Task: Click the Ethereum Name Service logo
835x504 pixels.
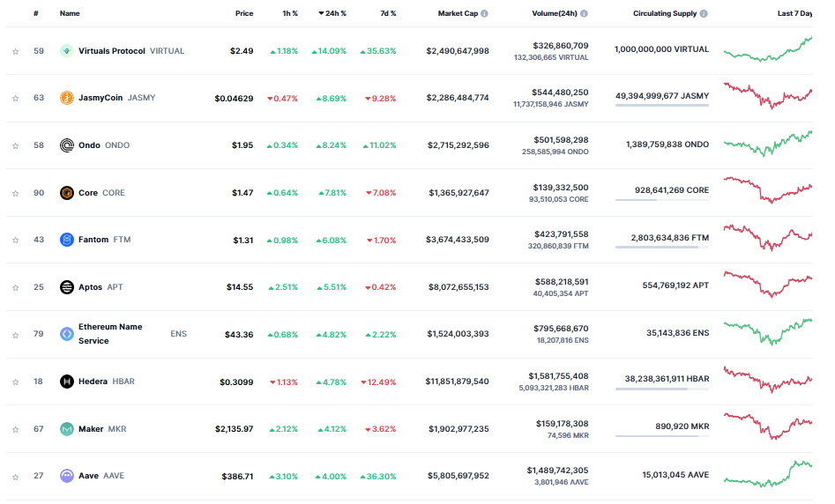Action: [66, 334]
